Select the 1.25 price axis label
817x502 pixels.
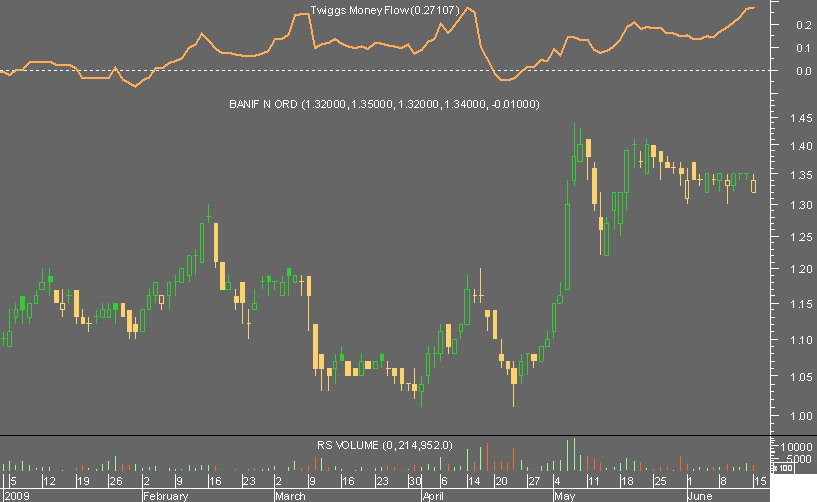click(801, 237)
